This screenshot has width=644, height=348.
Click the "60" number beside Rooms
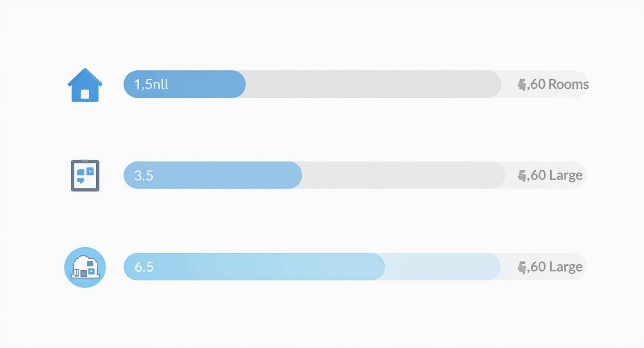click(538, 84)
